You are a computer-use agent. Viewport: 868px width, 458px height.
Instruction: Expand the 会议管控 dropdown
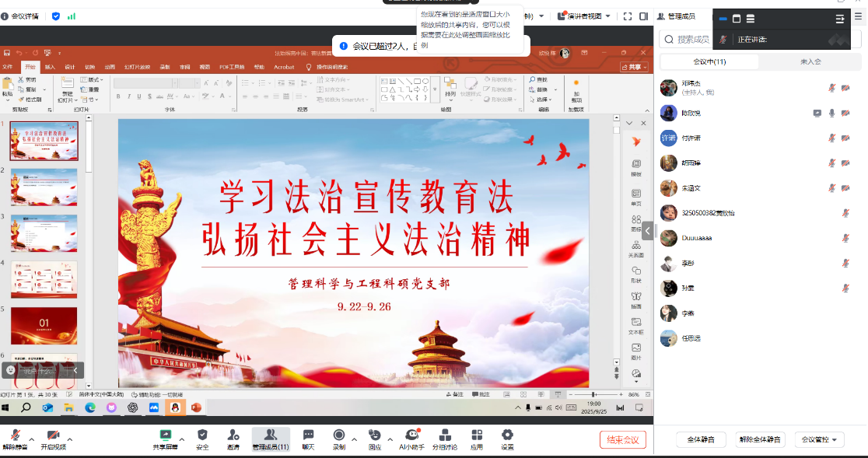(820, 440)
